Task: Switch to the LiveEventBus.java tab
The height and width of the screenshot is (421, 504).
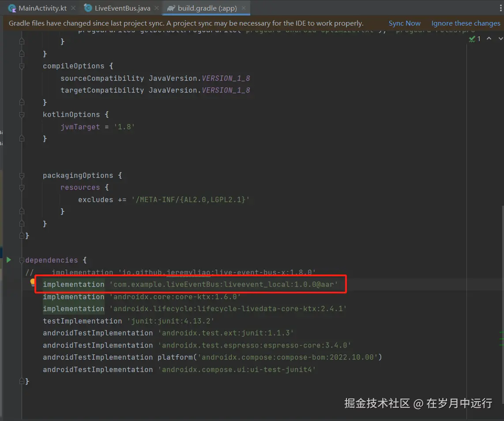Action: (122, 8)
